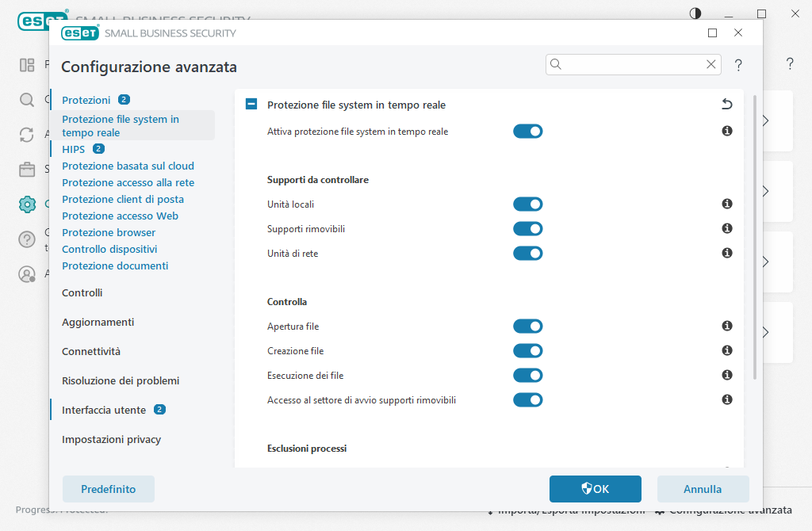
Task: Disable the Esecuzione dei file toggle
Action: point(528,375)
